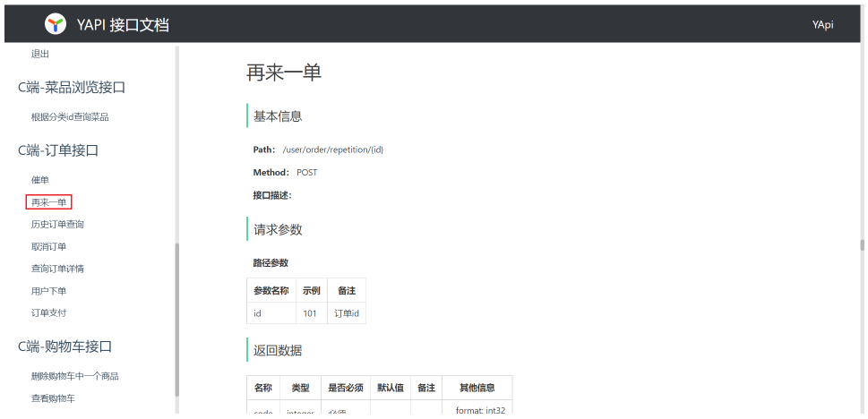
Task: Select the path /user/order/repetition/{id}
Action: (x=332, y=150)
